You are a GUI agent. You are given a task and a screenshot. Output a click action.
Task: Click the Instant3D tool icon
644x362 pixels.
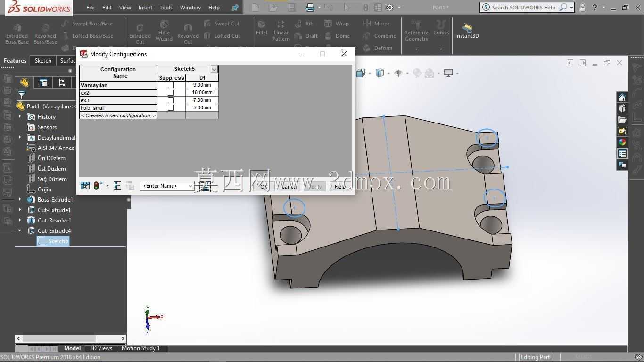pos(467,31)
